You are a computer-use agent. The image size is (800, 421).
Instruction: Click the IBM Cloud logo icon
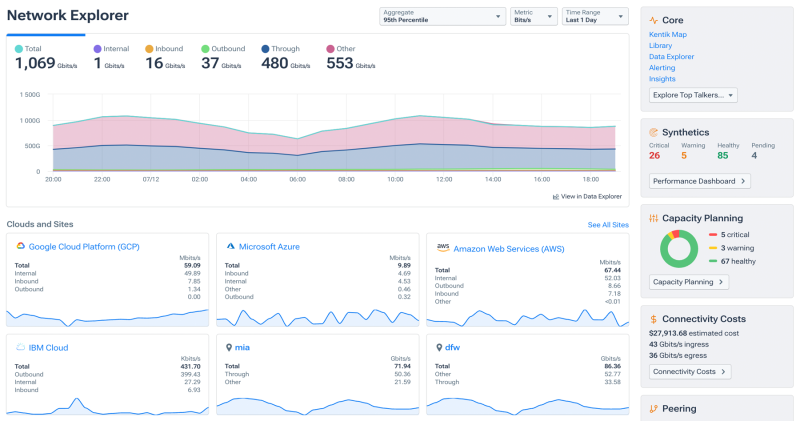20,347
